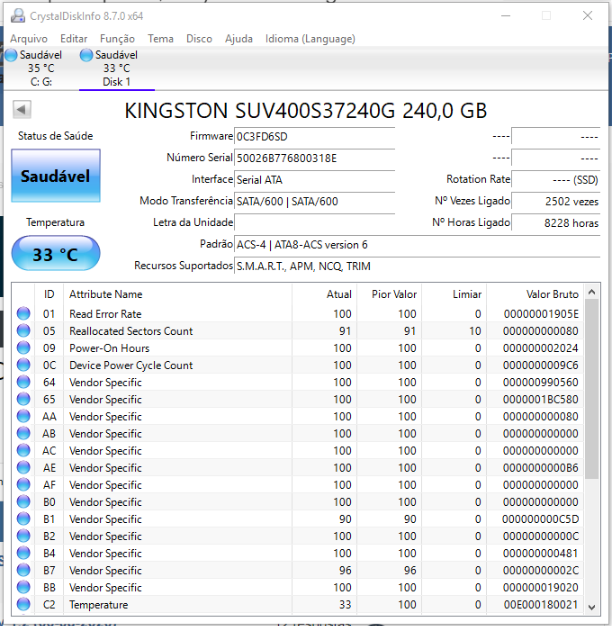Click the empty Letra da Unidade field

coord(315,222)
